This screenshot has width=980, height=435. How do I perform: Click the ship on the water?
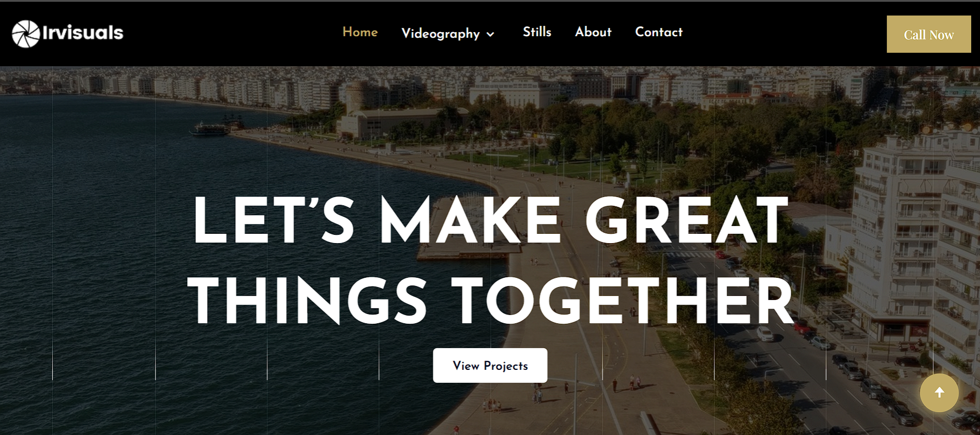point(217,127)
